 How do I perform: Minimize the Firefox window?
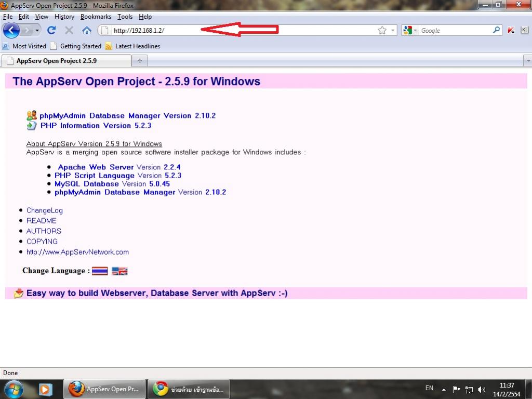pyautogui.click(x=486, y=5)
